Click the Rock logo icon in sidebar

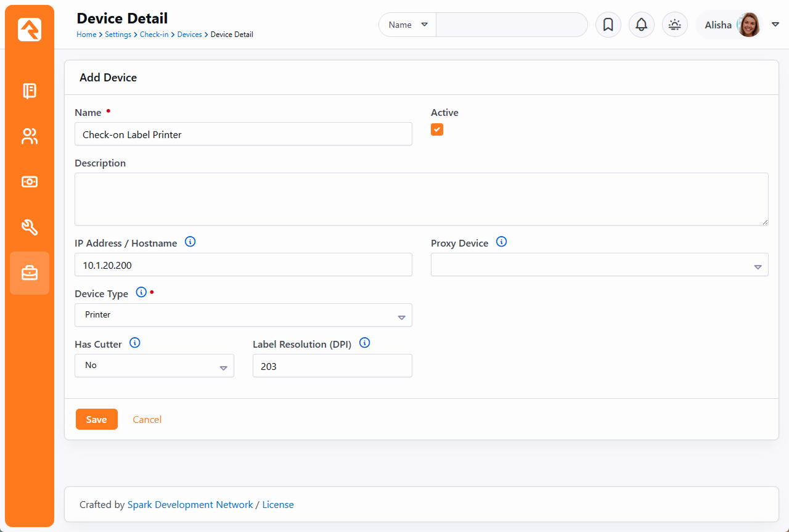30,30
